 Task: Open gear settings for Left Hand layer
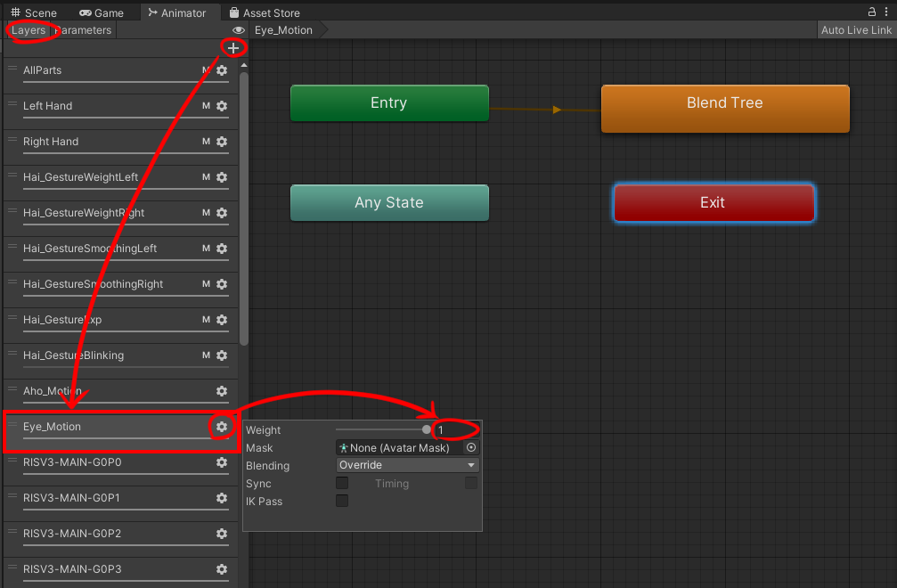[222, 106]
